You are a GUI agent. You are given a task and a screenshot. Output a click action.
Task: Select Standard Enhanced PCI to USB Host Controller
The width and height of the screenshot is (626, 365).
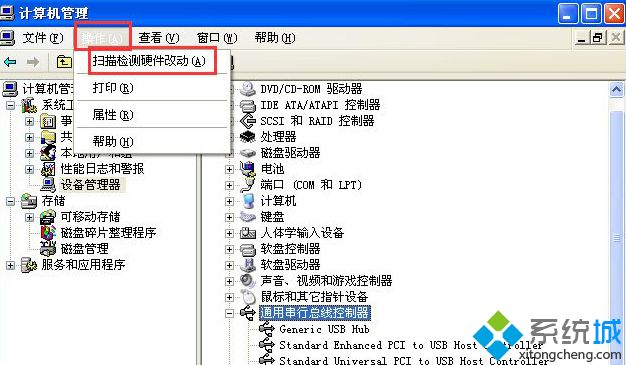pyautogui.click(x=411, y=345)
